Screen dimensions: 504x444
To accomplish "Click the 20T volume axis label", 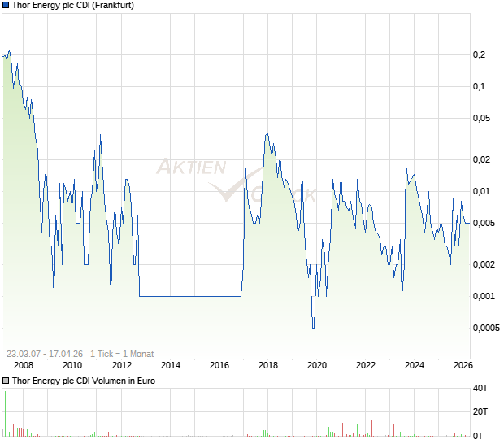I will [480, 411].
